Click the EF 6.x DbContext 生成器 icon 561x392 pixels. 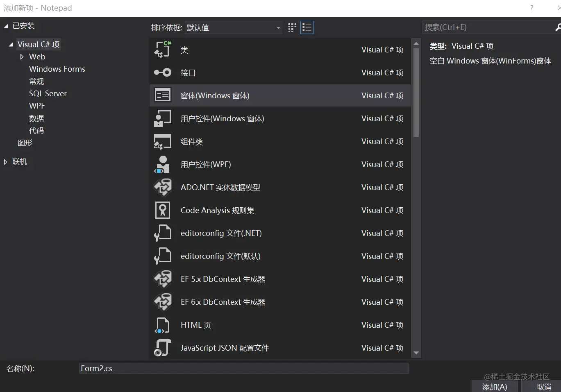pyautogui.click(x=163, y=302)
